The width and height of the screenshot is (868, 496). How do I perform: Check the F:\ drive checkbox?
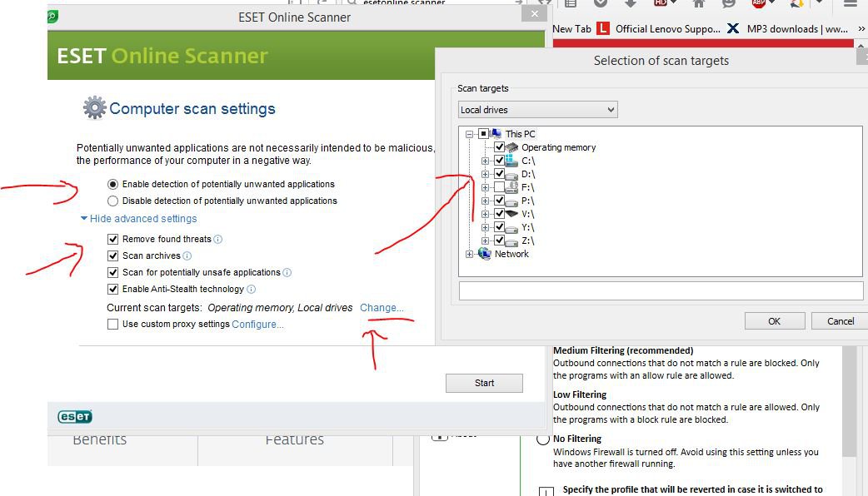[x=499, y=187]
